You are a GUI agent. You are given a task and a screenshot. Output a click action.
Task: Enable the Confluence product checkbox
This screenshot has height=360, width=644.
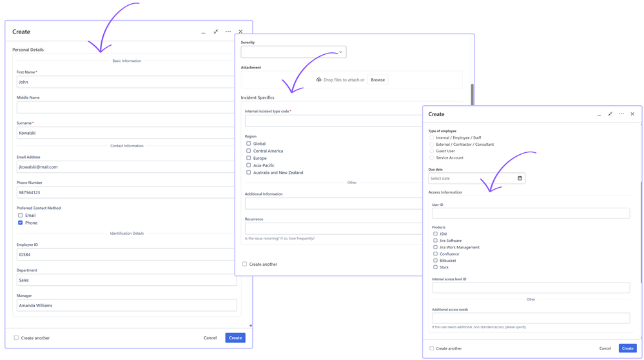tap(435, 254)
